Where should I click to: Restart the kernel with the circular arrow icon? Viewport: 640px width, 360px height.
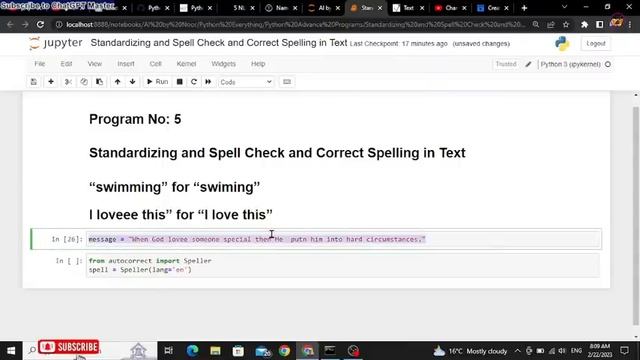click(x=194, y=82)
